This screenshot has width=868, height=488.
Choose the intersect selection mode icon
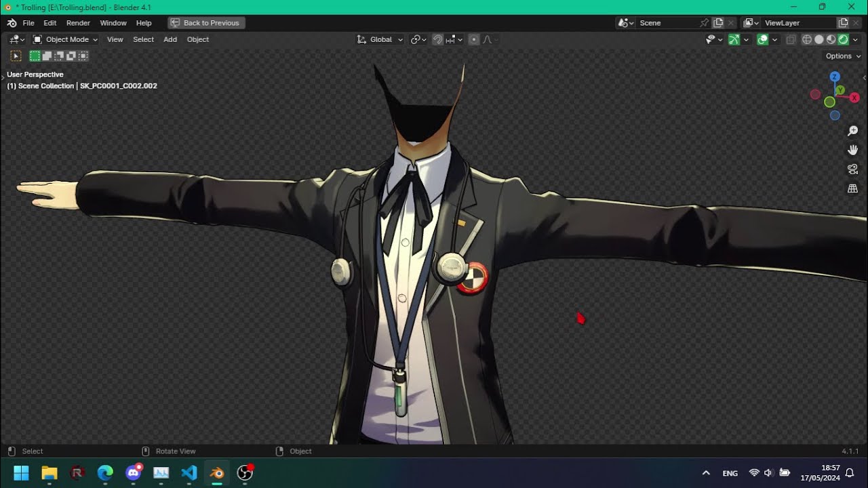pos(83,56)
